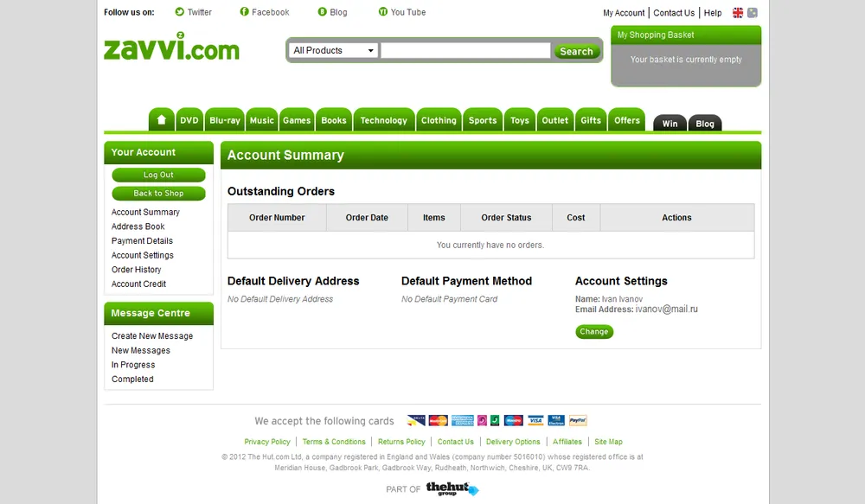Click the Visa Electron card icon
The height and width of the screenshot is (504, 865).
pyautogui.click(x=556, y=421)
